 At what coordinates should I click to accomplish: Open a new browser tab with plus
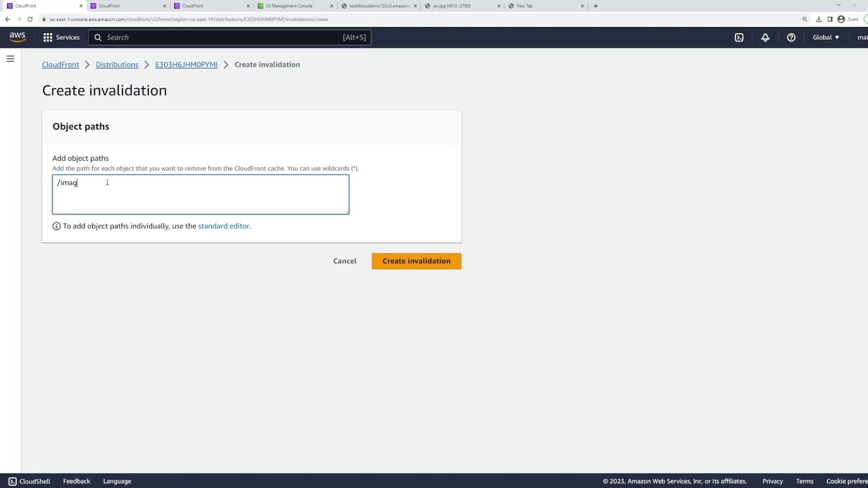[595, 6]
